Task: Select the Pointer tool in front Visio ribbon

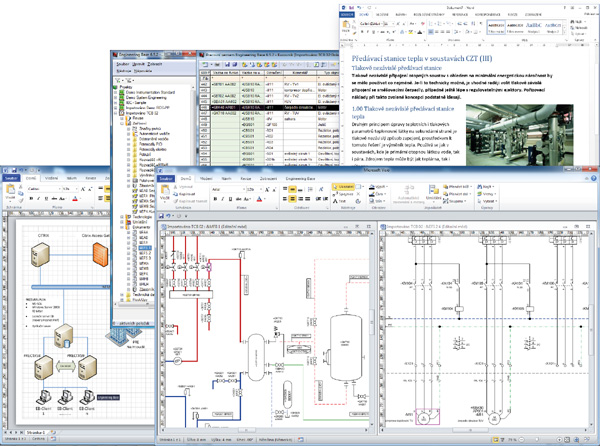Action: point(343,187)
